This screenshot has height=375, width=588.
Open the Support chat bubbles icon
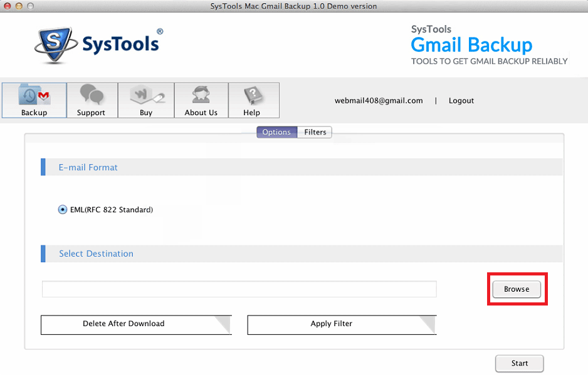[x=91, y=94]
